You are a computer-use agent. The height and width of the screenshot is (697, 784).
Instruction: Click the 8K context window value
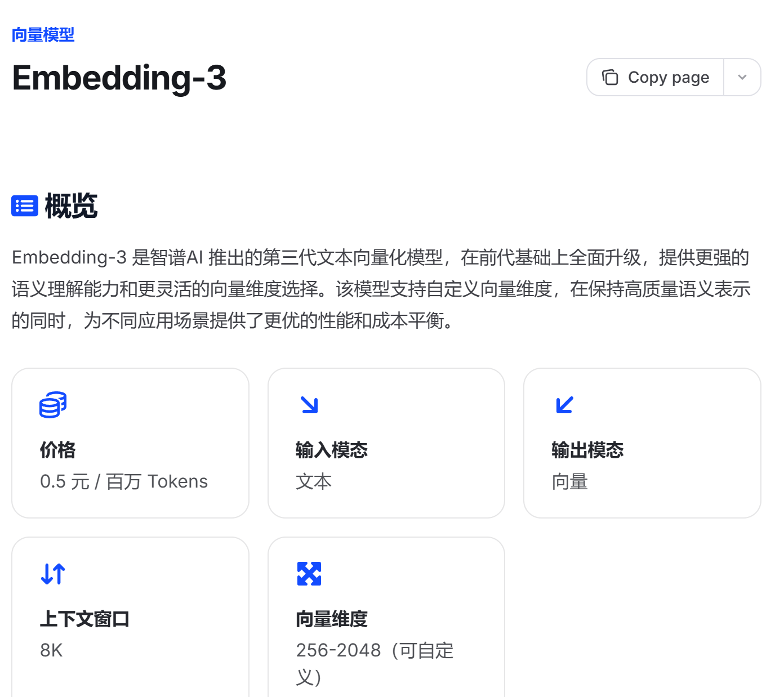(x=51, y=650)
